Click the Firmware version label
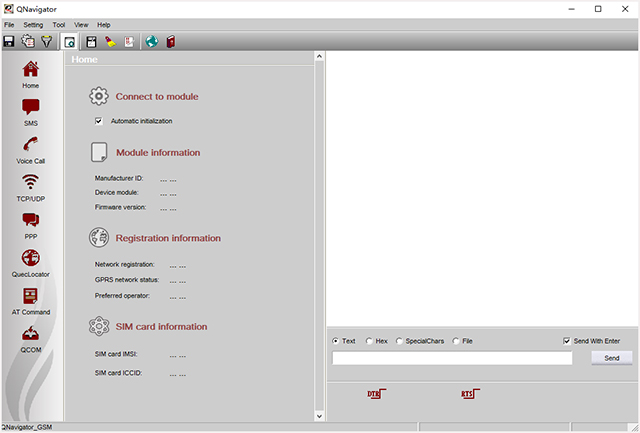Viewport: 640px width, 433px height. [120, 207]
